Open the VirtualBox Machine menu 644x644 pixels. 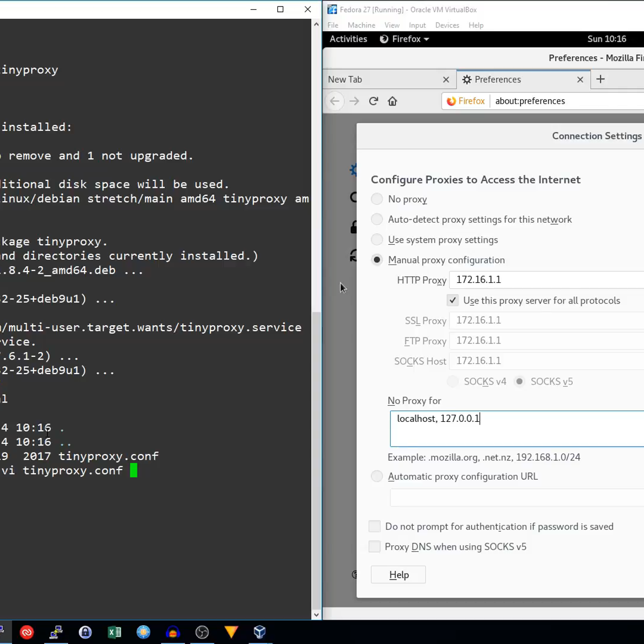[361, 25]
